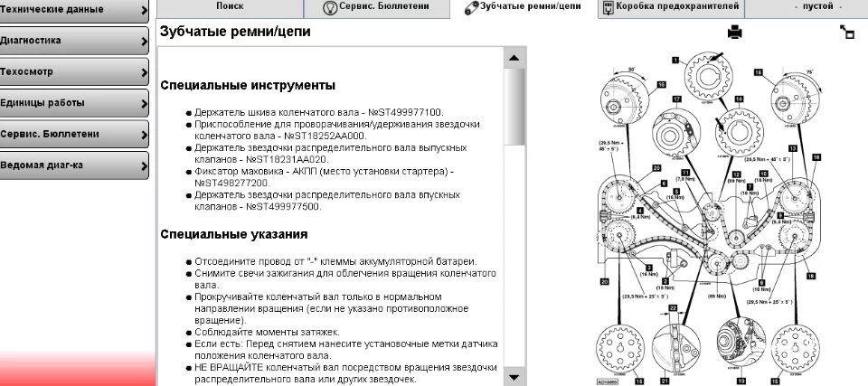Open Сервис. Бюллетени sidebar section
The image size is (868, 386).
[x=74, y=134]
